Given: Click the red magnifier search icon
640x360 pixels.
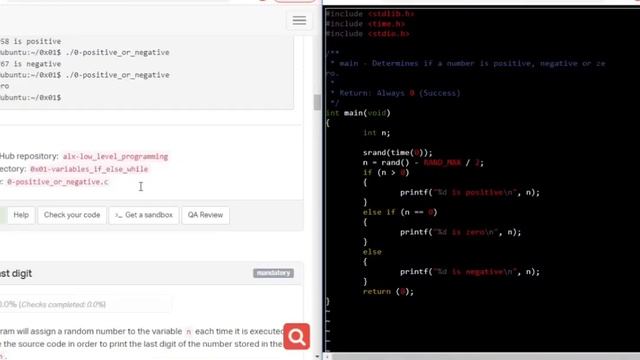Looking at the screenshot, I should 297,336.
